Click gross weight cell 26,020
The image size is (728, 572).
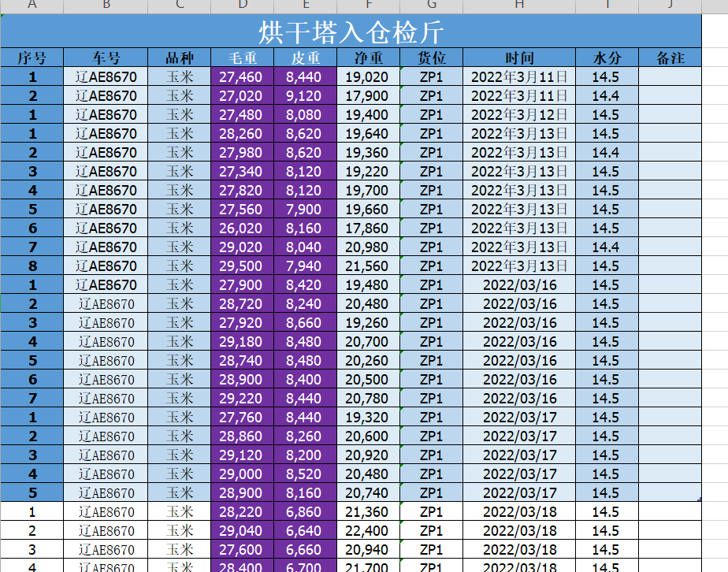click(243, 228)
